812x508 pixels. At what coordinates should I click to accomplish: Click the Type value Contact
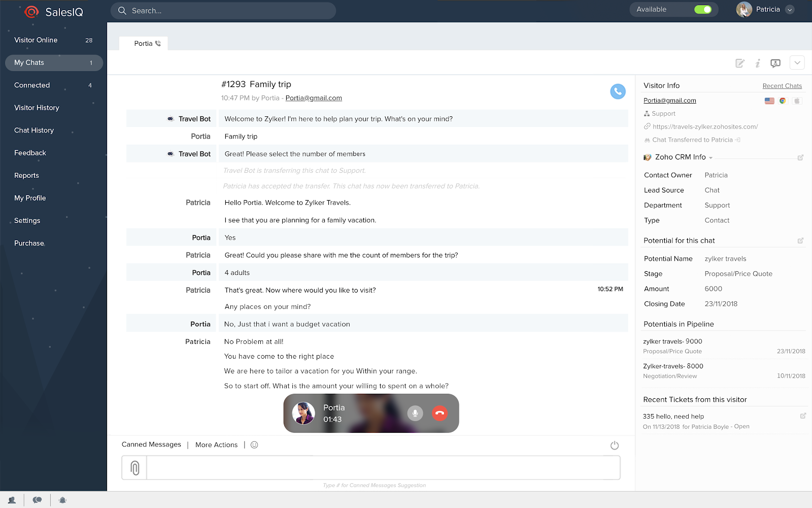coord(717,220)
